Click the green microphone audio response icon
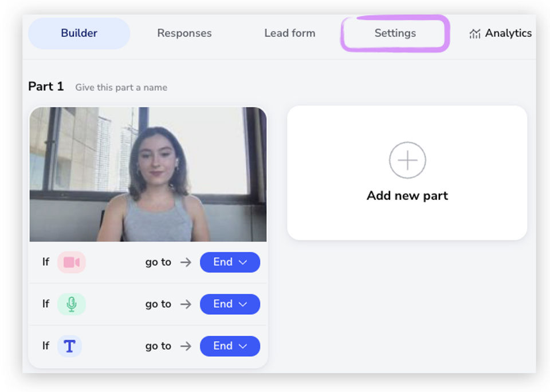 tap(72, 304)
